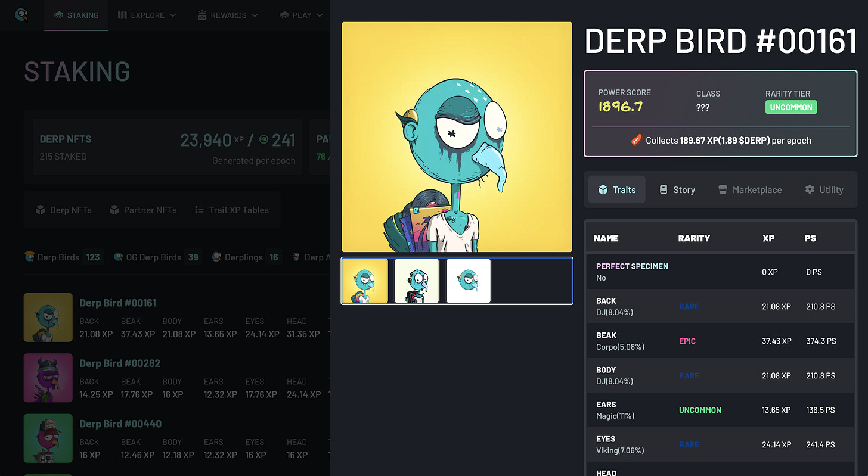Filter by Derplings collection
The width and height of the screenshot is (868, 476).
point(247,257)
